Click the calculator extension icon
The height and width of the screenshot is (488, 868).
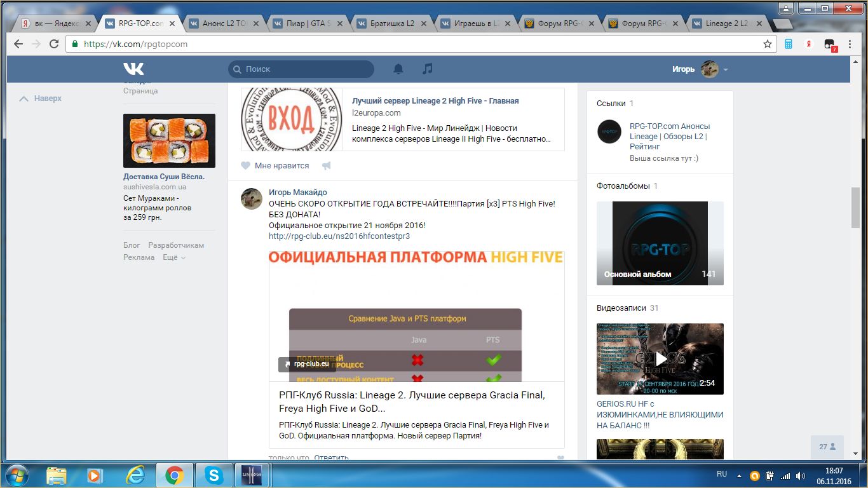tap(789, 44)
